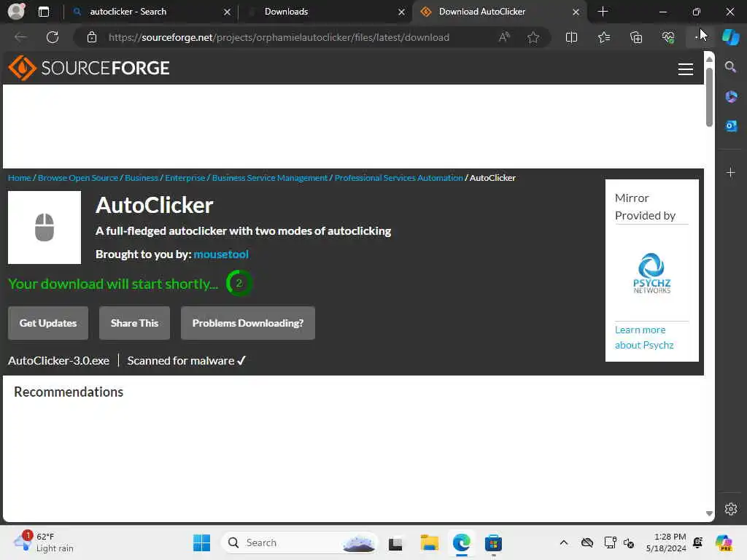747x560 pixels.
Task: Go to Home breadcrumb link
Action: point(20,178)
